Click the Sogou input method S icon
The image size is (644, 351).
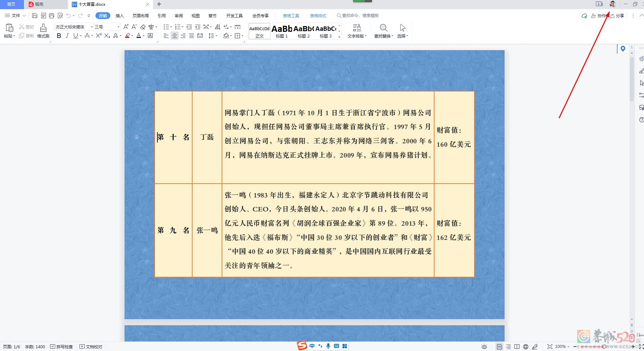[302, 345]
